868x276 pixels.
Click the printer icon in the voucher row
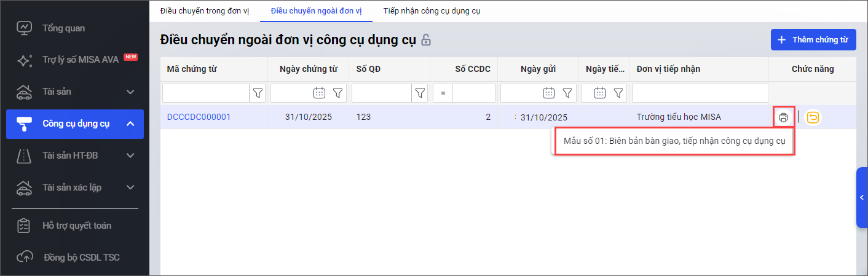click(783, 117)
